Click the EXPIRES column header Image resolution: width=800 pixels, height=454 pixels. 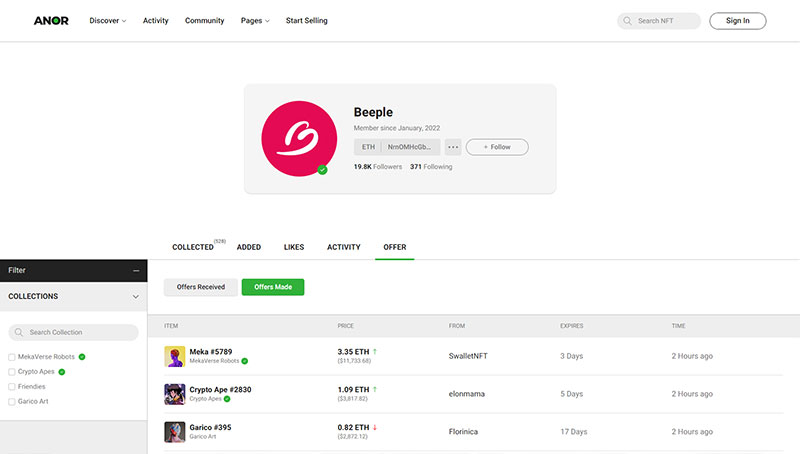[571, 326]
